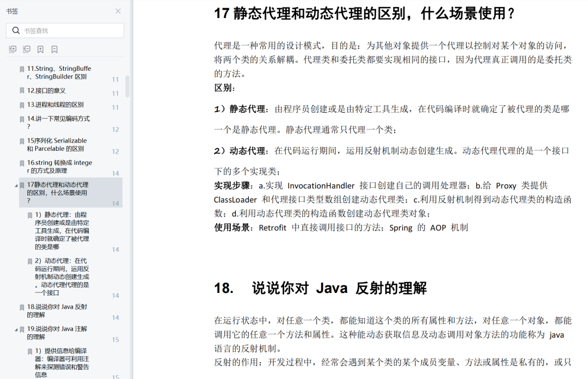This screenshot has width=588, height=379.
Task: Click bold text 2）动态代理：in document
Action: point(242,150)
